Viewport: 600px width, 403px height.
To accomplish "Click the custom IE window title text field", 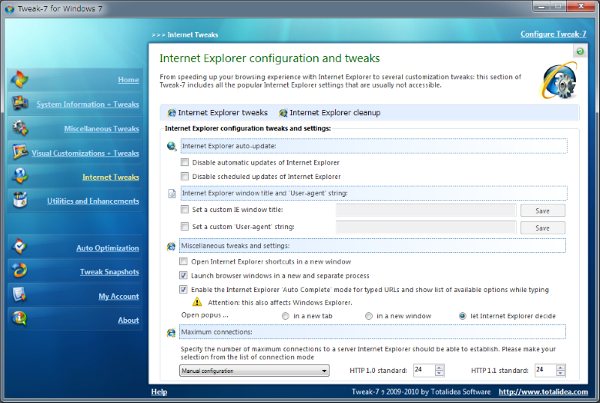I will (x=426, y=210).
